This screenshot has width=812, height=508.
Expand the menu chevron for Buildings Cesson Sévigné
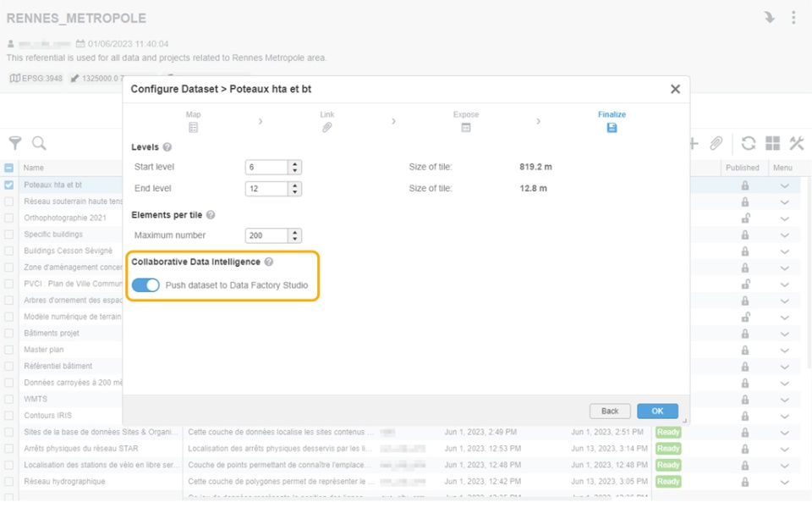point(785,251)
